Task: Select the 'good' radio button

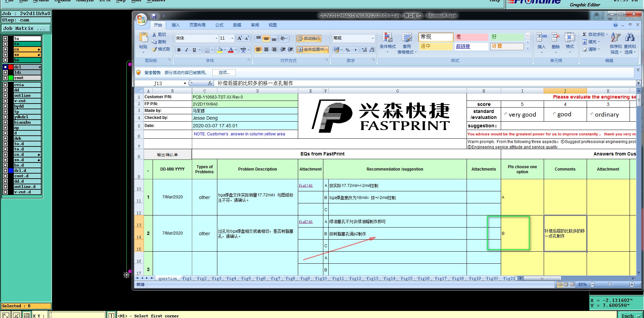Action: (x=554, y=114)
